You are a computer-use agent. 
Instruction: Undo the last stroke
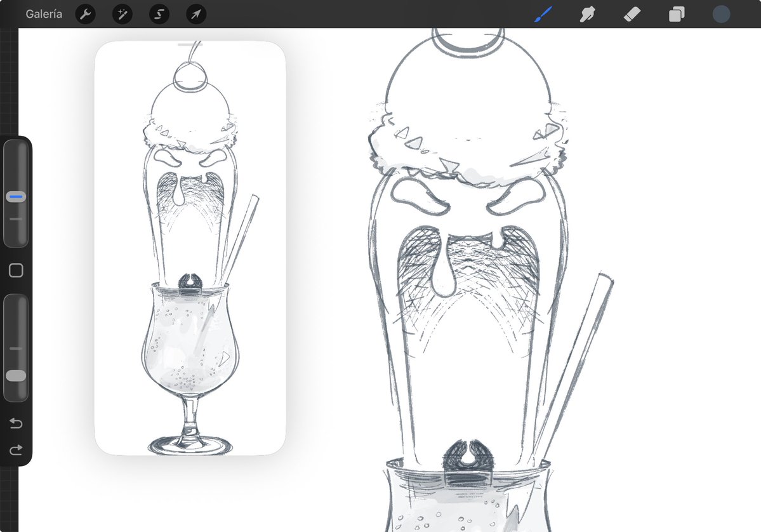point(16,423)
